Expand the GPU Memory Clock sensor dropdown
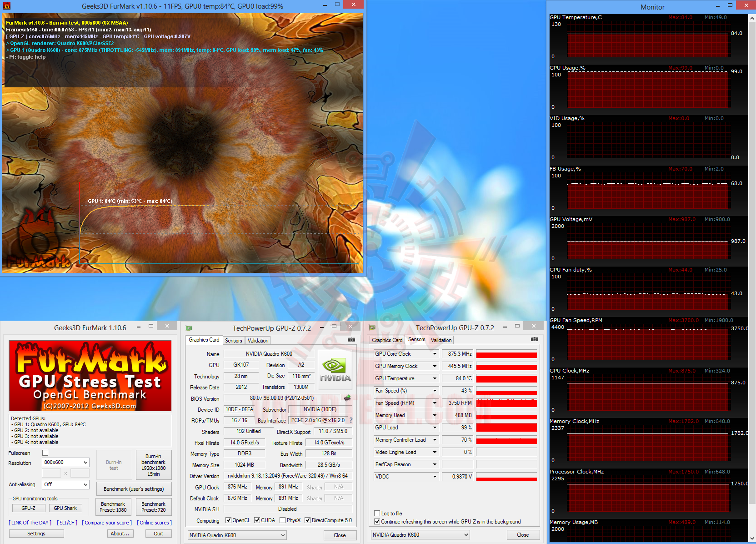Viewport: 756px width, 544px height. [x=435, y=366]
